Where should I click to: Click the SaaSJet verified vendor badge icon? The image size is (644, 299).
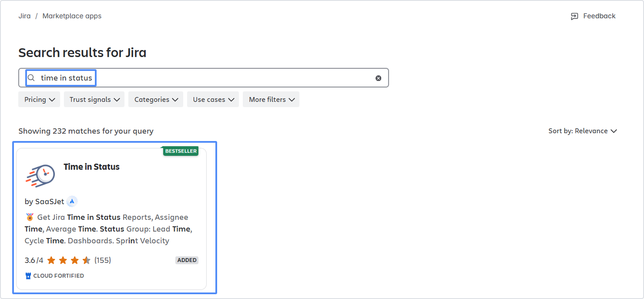[x=72, y=201]
